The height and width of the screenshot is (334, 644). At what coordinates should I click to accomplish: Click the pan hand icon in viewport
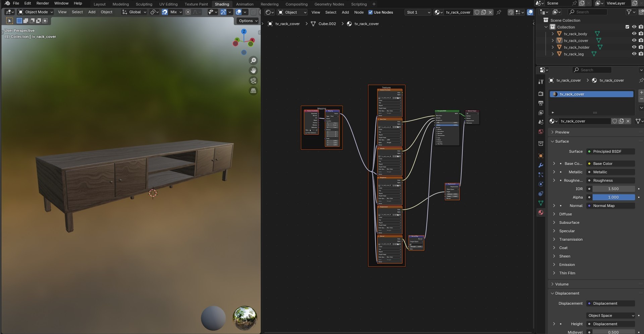click(x=253, y=70)
